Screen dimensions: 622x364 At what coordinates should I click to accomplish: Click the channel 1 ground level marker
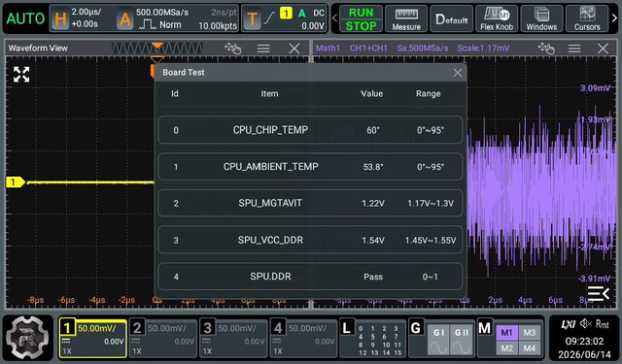point(16,182)
